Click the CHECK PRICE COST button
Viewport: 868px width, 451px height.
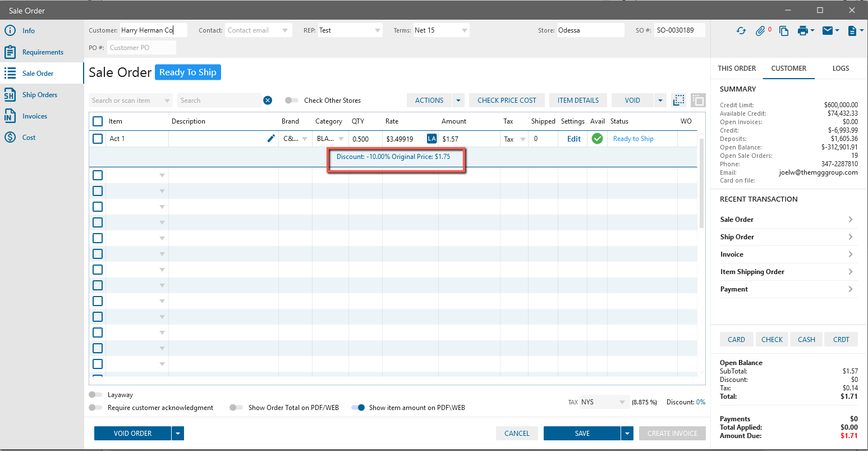(x=507, y=101)
